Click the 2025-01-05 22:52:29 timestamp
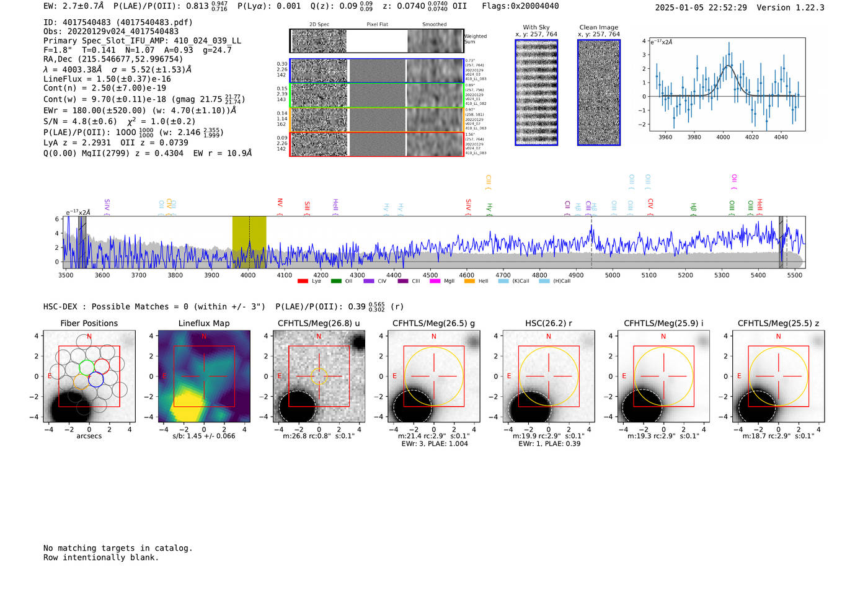Screen dimensions: 868x591 coord(701,7)
